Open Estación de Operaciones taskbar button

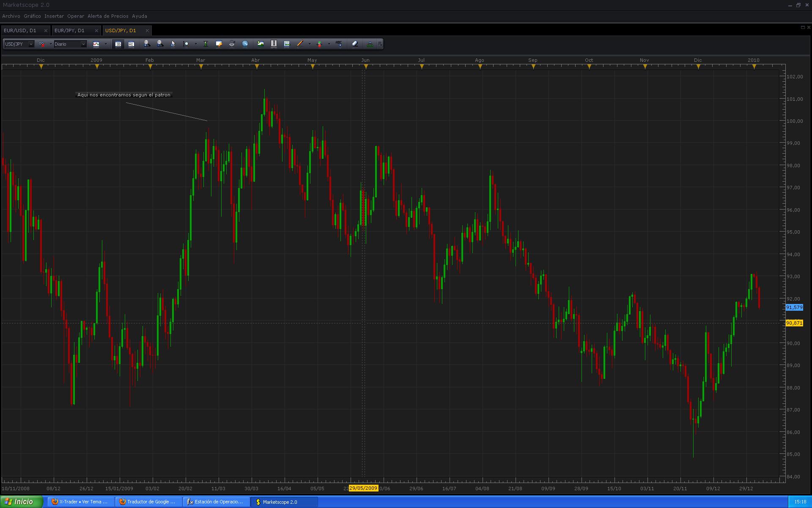tap(216, 502)
